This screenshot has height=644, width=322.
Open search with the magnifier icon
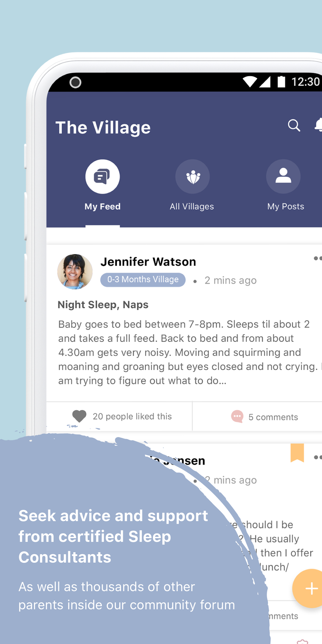(x=294, y=126)
